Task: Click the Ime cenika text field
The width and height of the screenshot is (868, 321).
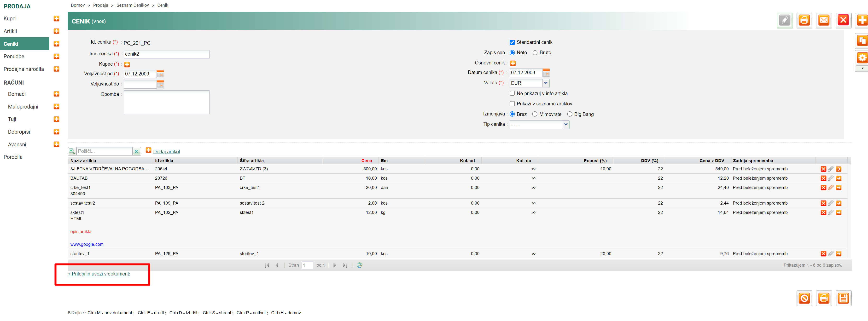Action: pyautogui.click(x=166, y=54)
